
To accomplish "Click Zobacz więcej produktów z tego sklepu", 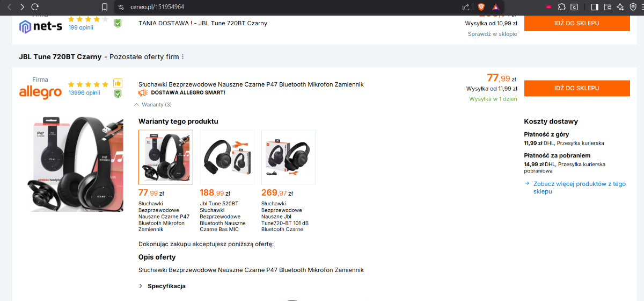I will 579,188.
